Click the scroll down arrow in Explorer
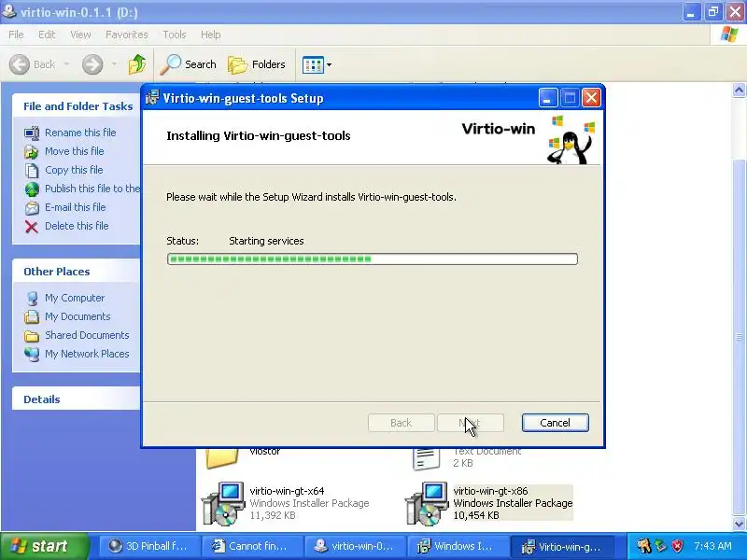747x560 pixels. coord(739,524)
